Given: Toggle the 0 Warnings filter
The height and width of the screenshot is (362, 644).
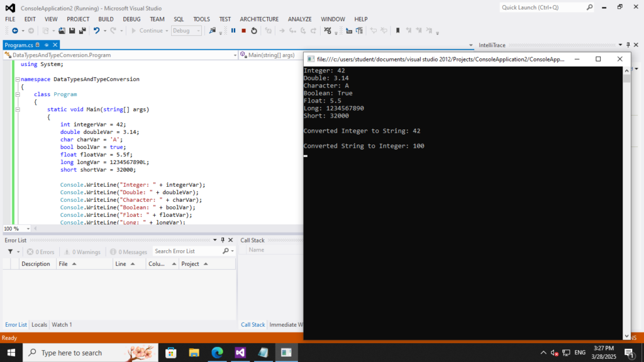Looking at the screenshot, I should [x=82, y=251].
